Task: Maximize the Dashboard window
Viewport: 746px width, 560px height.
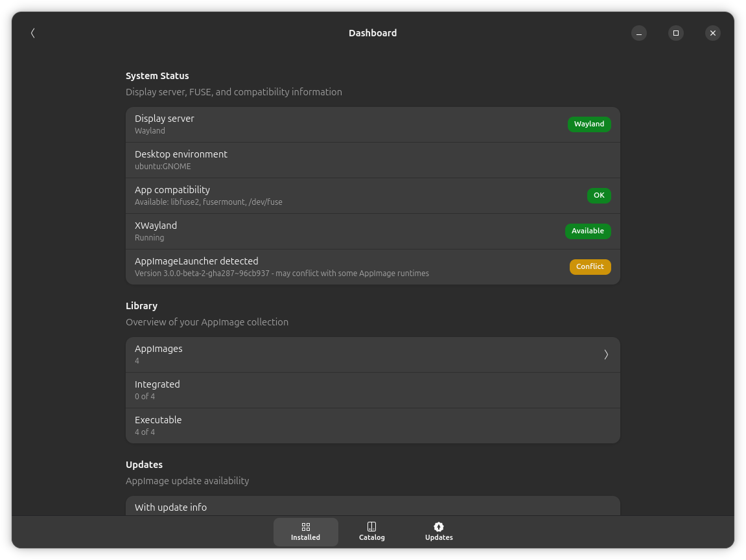Action: coord(676,33)
